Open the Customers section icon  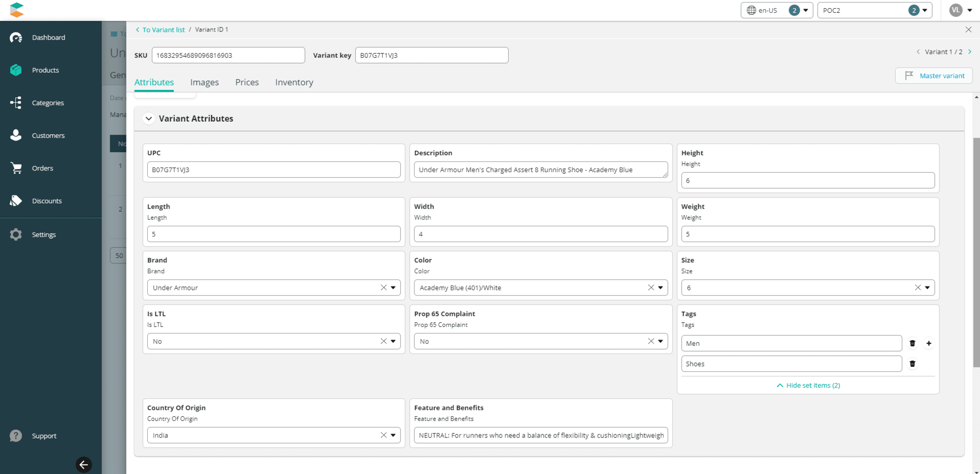pyautogui.click(x=16, y=136)
